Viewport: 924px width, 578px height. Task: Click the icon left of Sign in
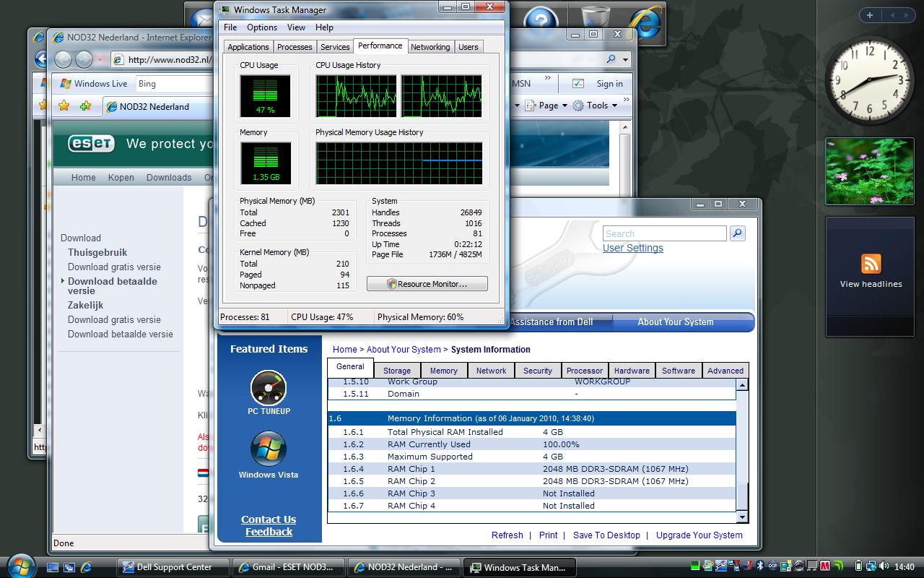click(x=578, y=84)
